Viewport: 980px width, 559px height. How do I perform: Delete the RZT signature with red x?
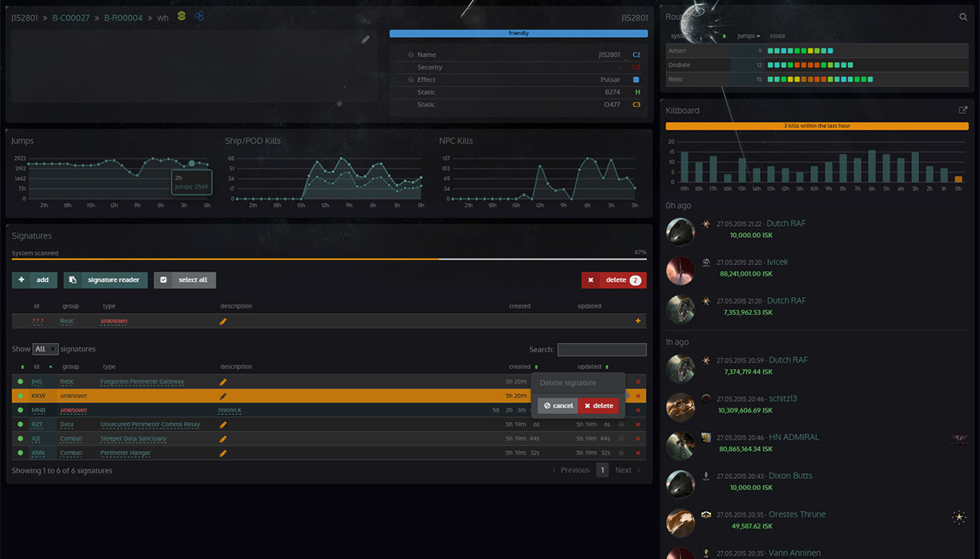pyautogui.click(x=638, y=424)
